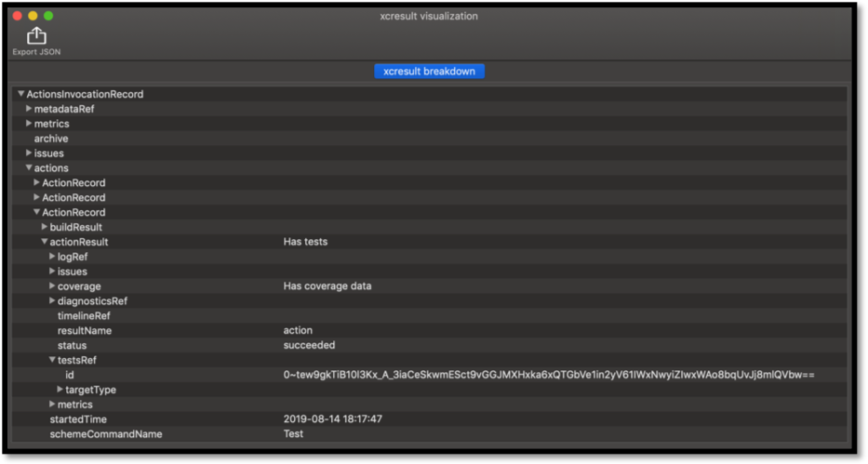Expand the targetType node
Screen dimensions: 868x464
pos(60,390)
